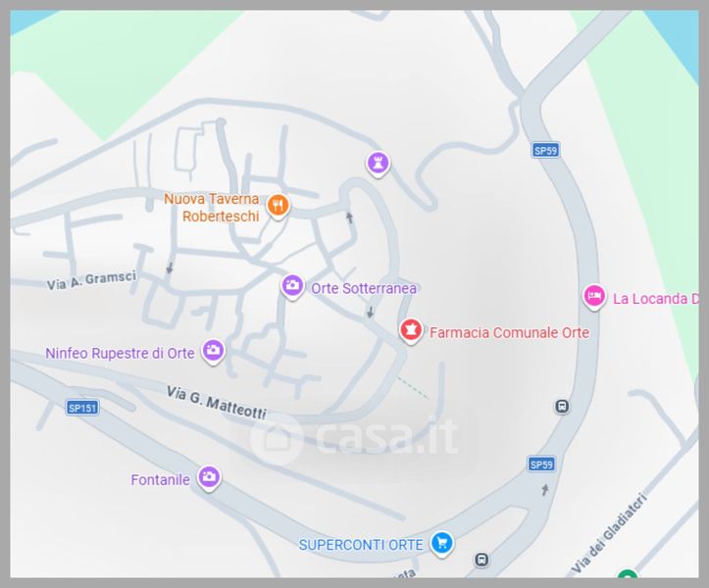Open the Farmacia Comunale Orte text label
Image resolution: width=709 pixels, height=588 pixels.
(509, 332)
